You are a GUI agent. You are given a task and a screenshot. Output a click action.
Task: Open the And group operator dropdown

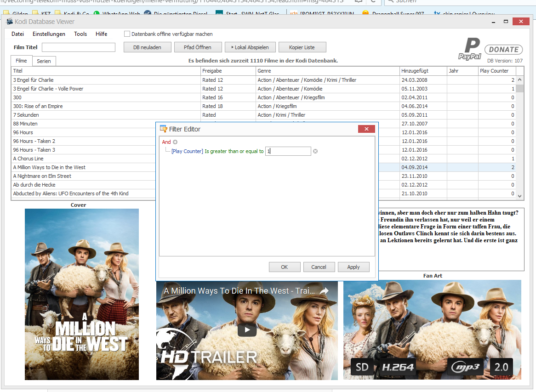[166, 142]
